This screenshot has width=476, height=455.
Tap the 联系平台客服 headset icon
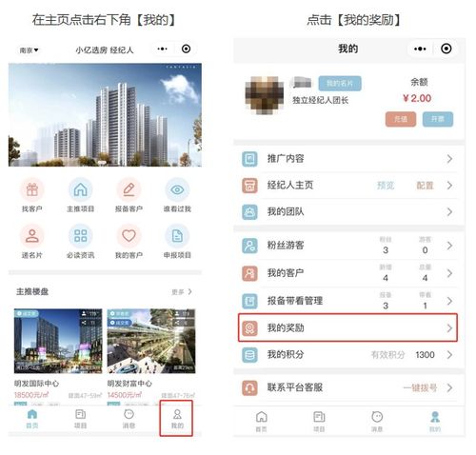pyautogui.click(x=249, y=387)
